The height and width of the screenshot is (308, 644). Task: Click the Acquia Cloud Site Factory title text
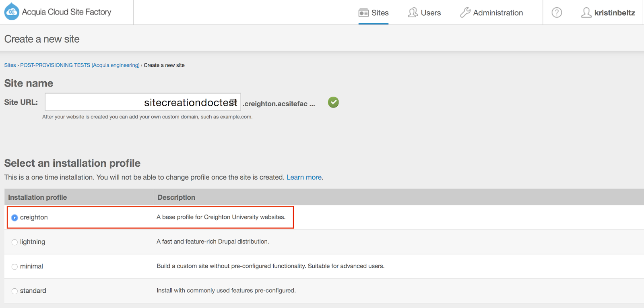(66, 12)
